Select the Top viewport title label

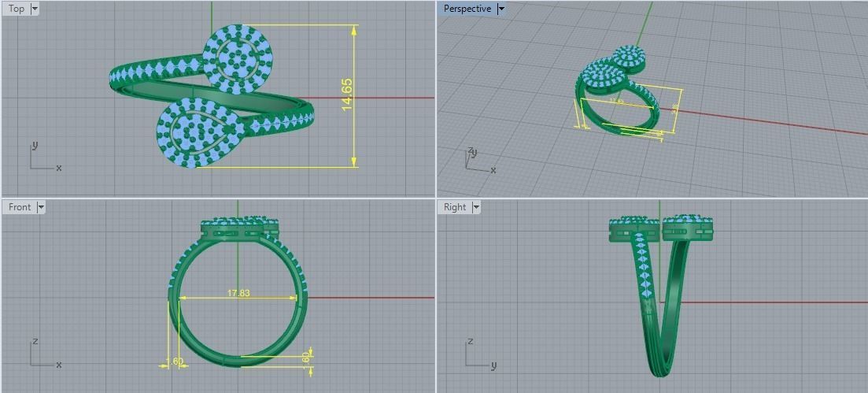(x=16, y=9)
